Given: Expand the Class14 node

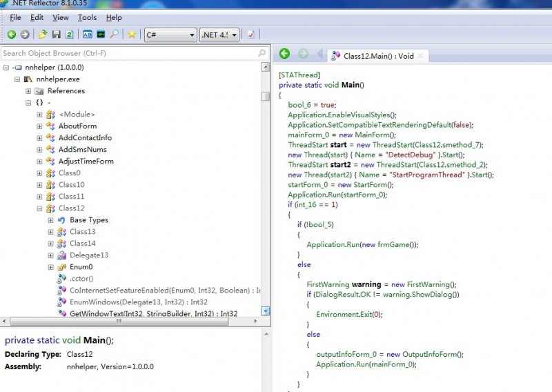Looking at the screenshot, I should (x=50, y=244).
